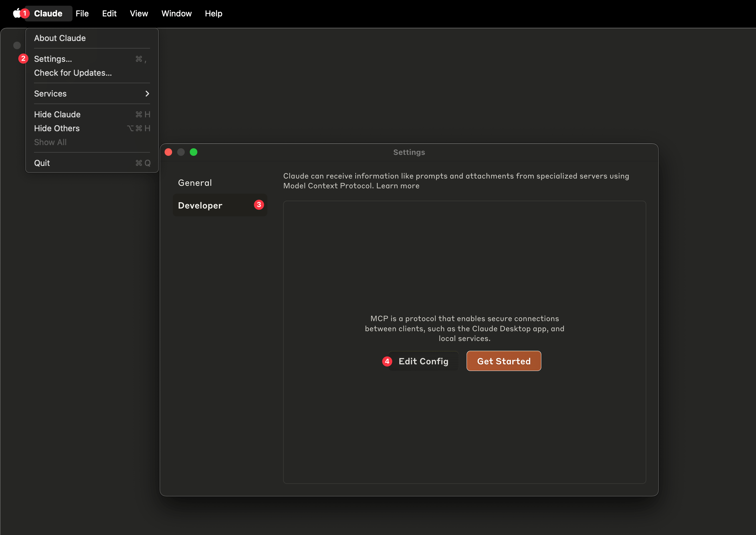
Task: Open the File menu
Action: pos(82,14)
